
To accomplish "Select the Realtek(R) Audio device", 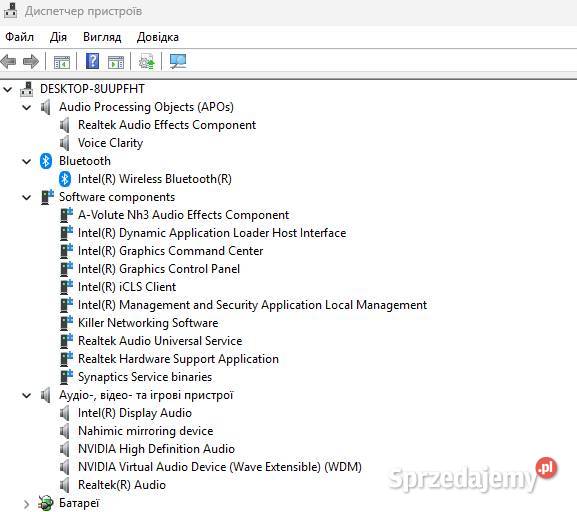I will tap(122, 485).
